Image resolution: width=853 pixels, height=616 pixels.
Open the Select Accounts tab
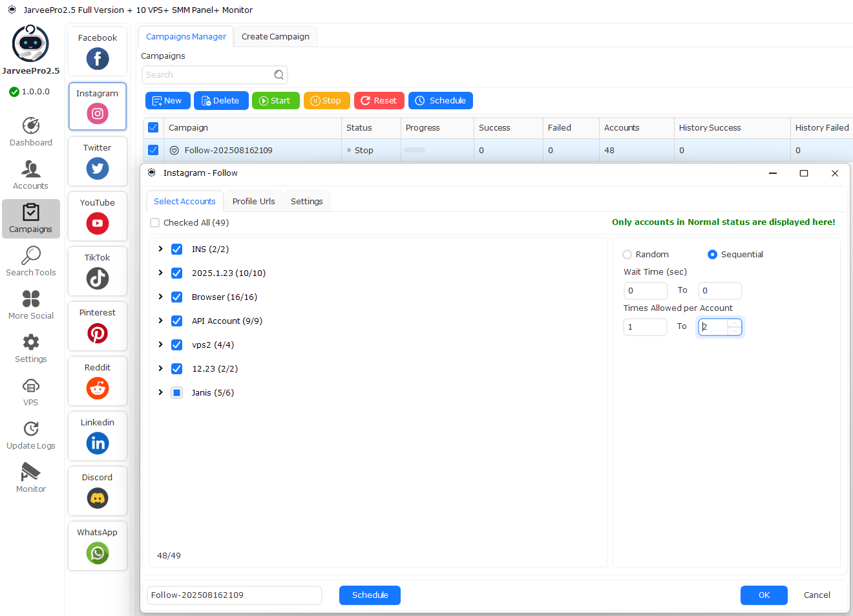pyautogui.click(x=185, y=202)
